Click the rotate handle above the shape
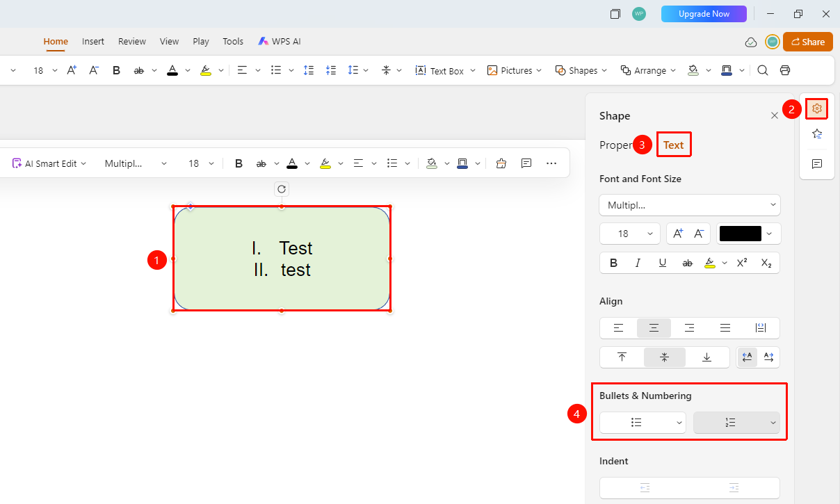Viewport: 840px width, 504px height. coord(282,188)
